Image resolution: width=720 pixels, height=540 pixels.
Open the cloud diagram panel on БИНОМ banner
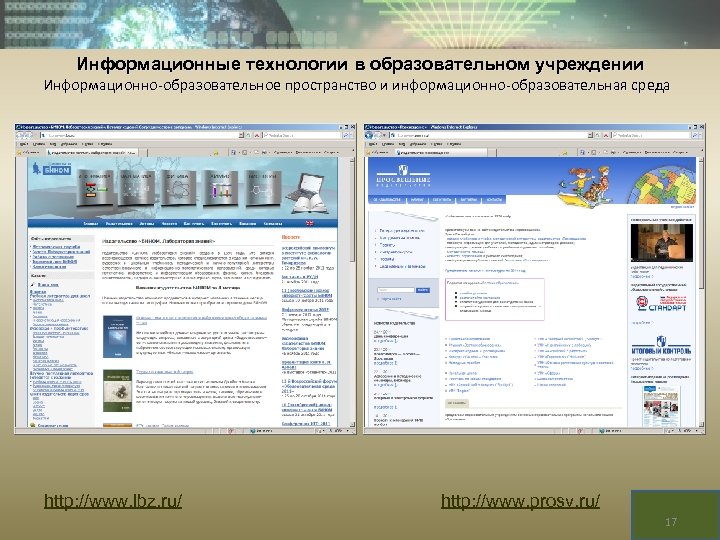coord(179,187)
